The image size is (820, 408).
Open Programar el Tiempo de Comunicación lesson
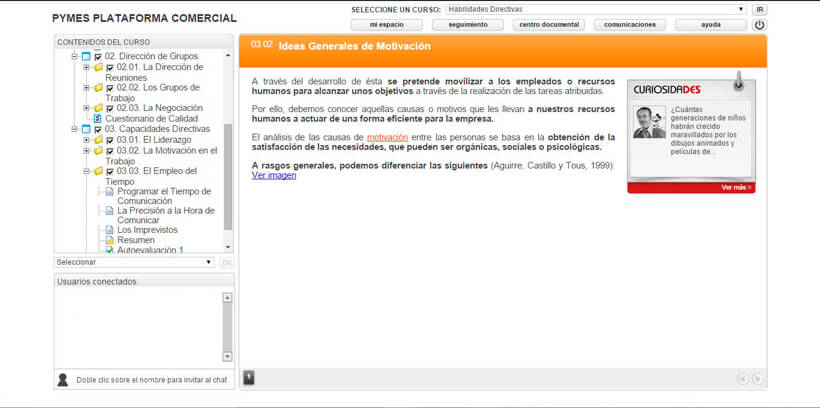pyautogui.click(x=164, y=196)
